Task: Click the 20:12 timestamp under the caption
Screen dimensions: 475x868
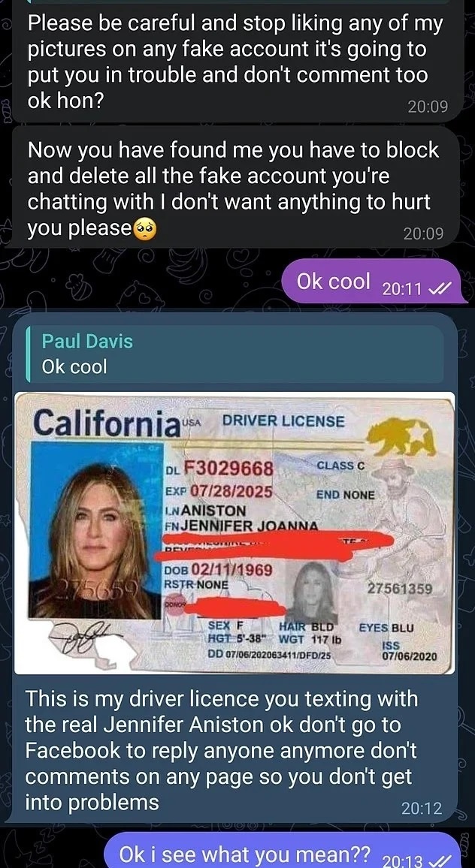Action: pos(422,808)
